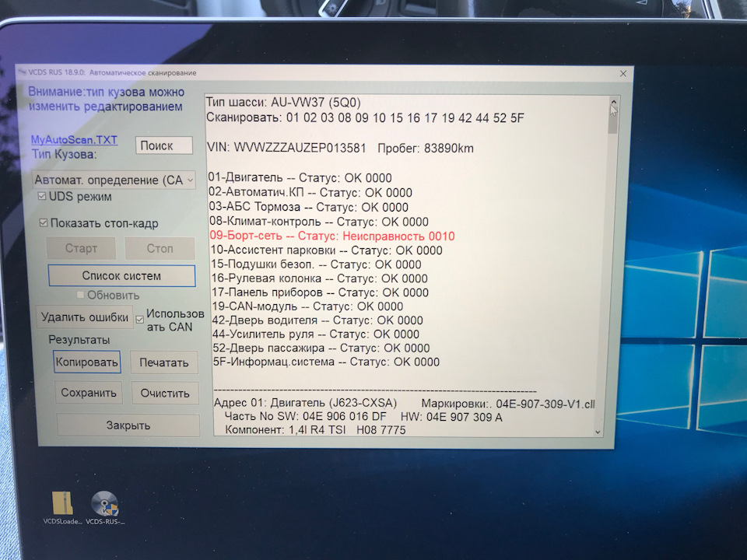Click the Тип шасси: AU-VW37 (5Q0) line
747x560 pixels.
pyautogui.click(x=283, y=103)
